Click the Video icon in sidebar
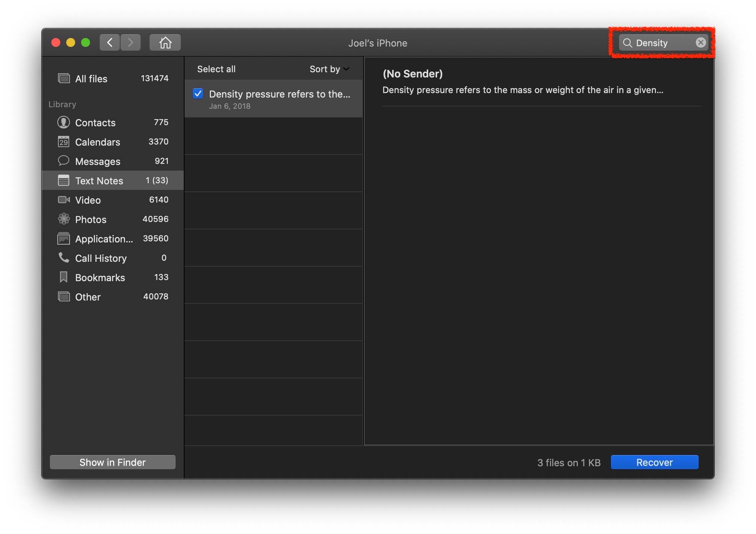 point(64,200)
